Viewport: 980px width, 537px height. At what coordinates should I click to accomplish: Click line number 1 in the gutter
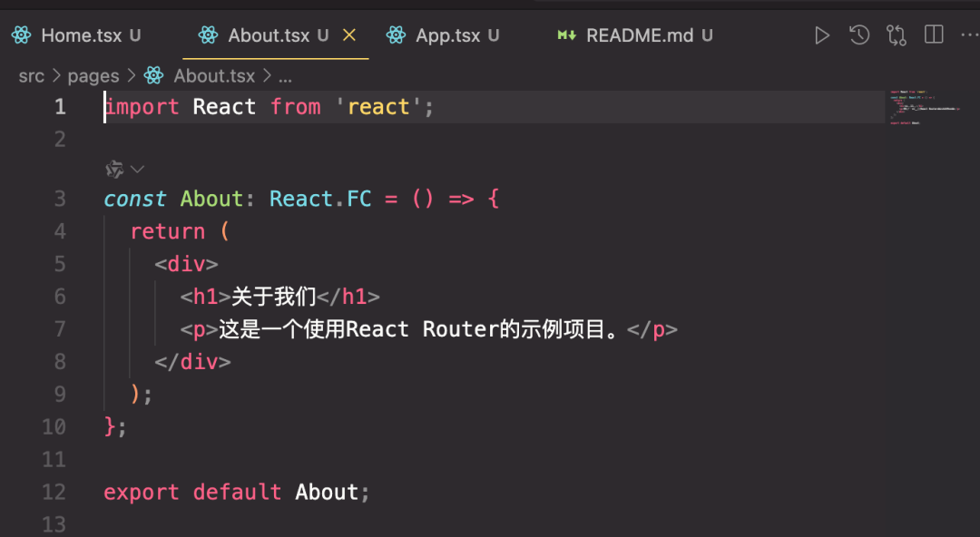tap(60, 107)
